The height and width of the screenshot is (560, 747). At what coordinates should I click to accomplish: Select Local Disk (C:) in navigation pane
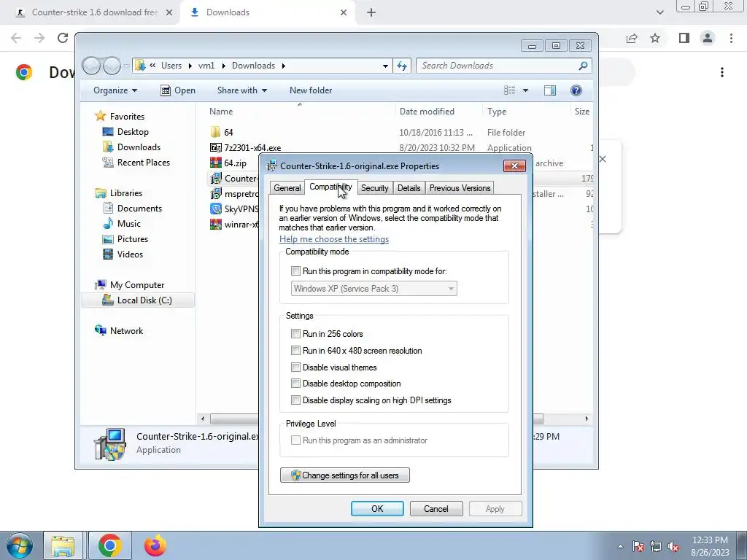click(x=138, y=300)
